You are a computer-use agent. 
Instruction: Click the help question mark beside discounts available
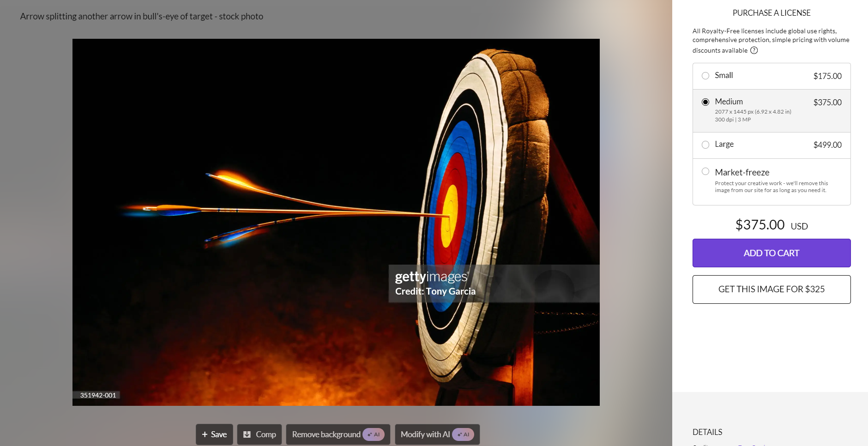(x=754, y=50)
